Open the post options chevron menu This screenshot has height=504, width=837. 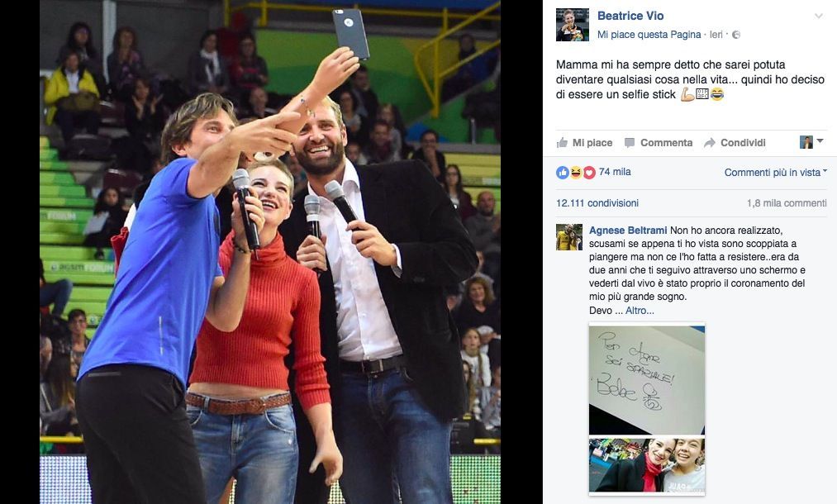click(818, 16)
